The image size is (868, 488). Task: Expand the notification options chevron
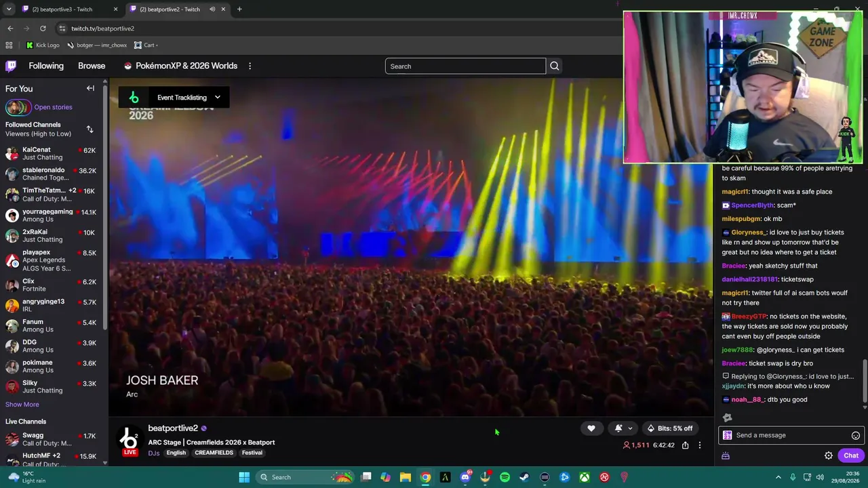click(x=630, y=428)
